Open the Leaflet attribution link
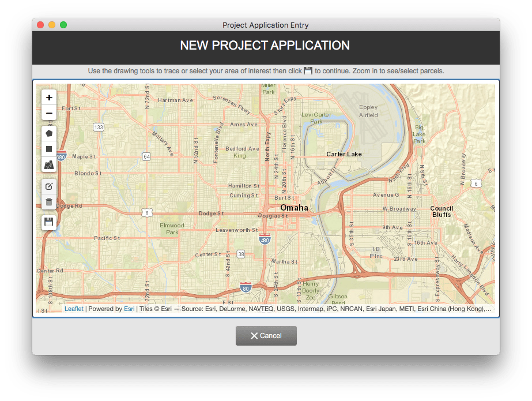The image size is (532, 401). (74, 309)
